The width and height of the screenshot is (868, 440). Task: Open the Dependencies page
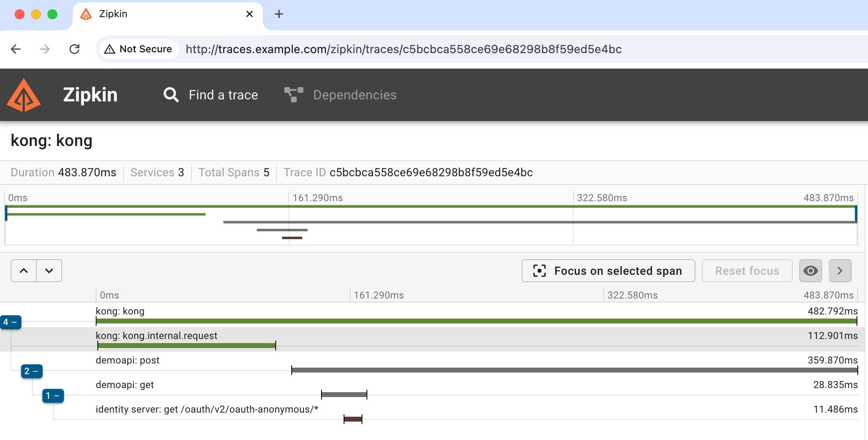[x=354, y=95]
